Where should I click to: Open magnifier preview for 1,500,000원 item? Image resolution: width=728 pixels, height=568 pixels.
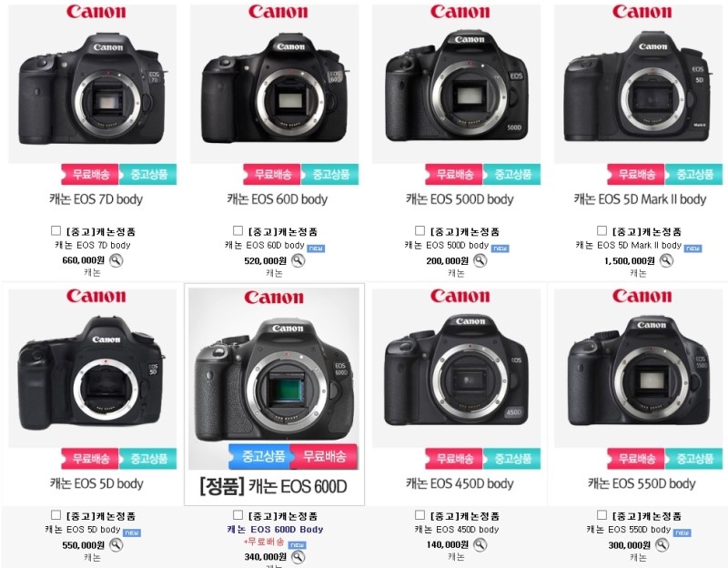tap(667, 260)
